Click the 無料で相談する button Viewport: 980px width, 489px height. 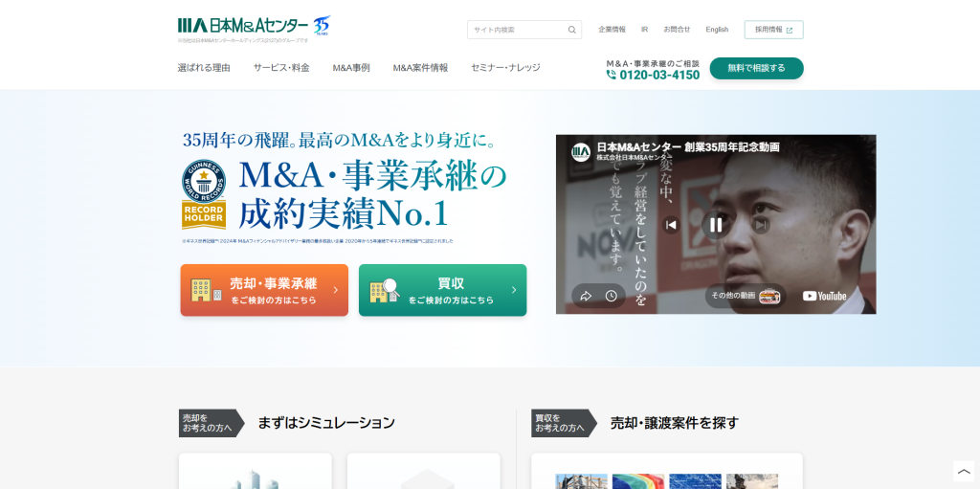click(x=756, y=68)
